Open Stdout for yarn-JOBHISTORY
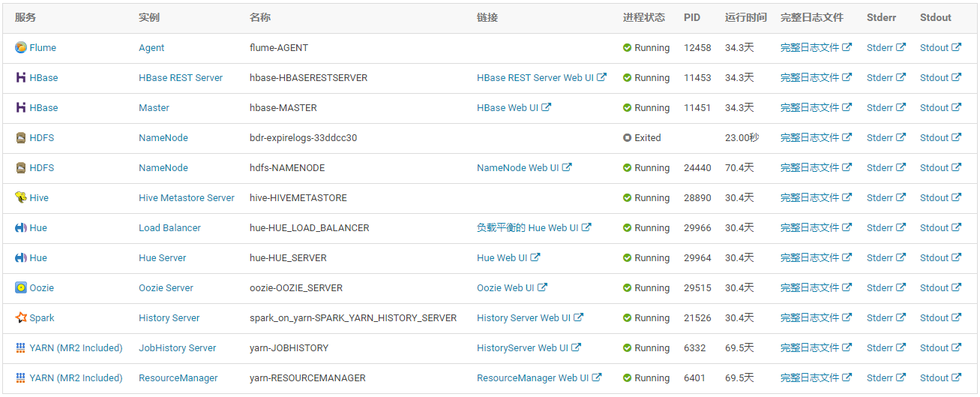The height and width of the screenshot is (397, 980). [940, 347]
